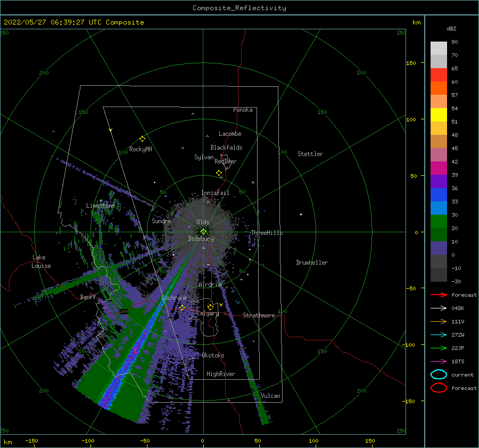The width and height of the screenshot is (479, 448).
Task: Click the ThreeHills label
Action: pos(267,233)
